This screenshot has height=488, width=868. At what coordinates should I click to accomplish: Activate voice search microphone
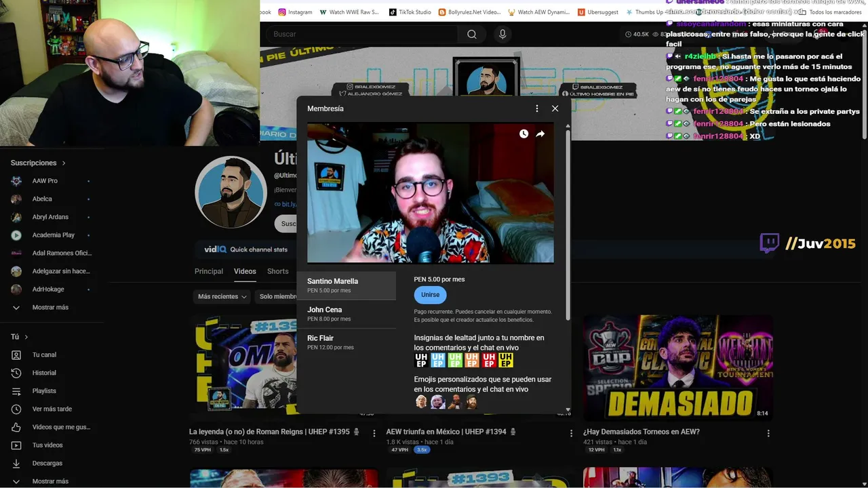coord(502,34)
